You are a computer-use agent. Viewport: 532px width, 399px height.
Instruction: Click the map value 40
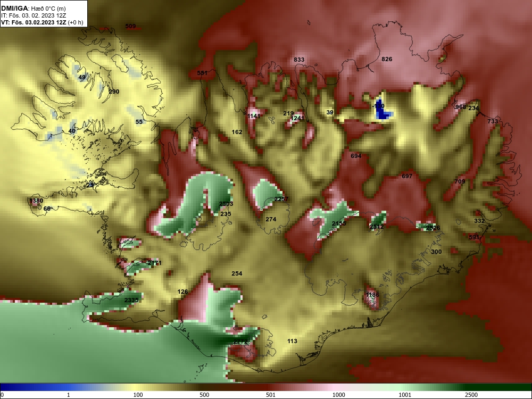coord(72,131)
